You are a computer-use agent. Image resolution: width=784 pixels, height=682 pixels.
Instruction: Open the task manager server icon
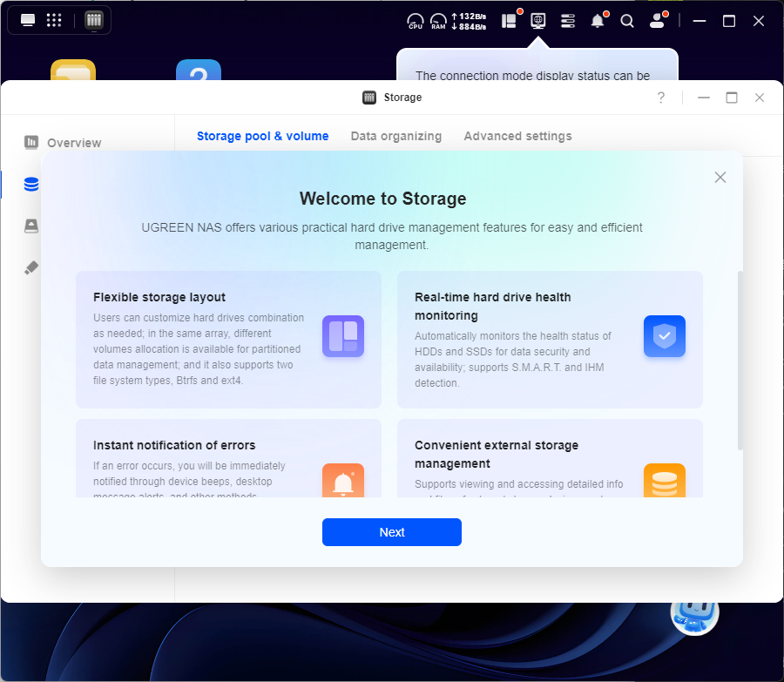(x=568, y=21)
